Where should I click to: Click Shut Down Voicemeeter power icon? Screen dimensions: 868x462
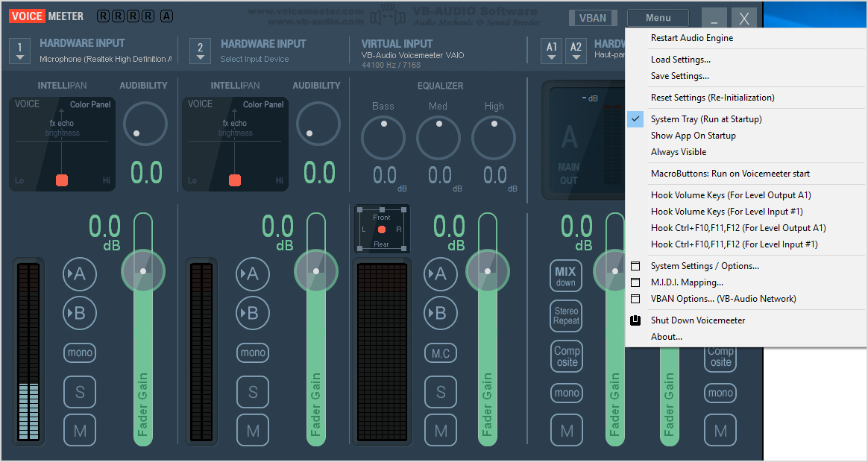(x=635, y=320)
